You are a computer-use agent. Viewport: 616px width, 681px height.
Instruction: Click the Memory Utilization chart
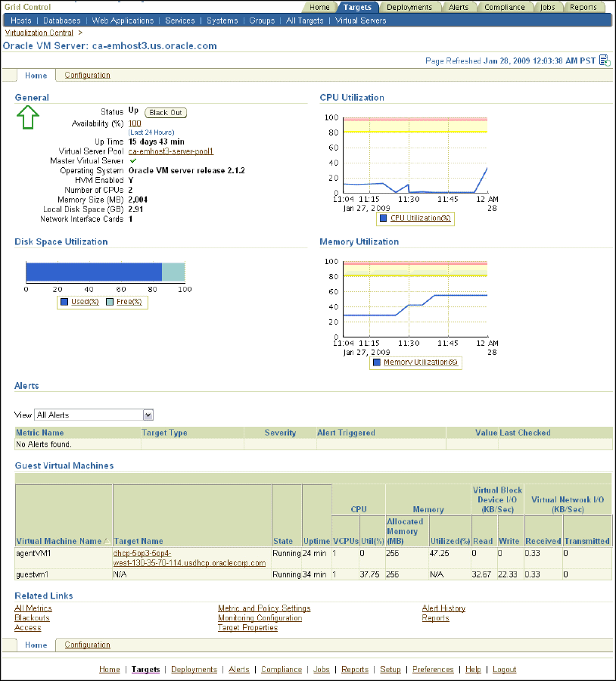click(415, 299)
